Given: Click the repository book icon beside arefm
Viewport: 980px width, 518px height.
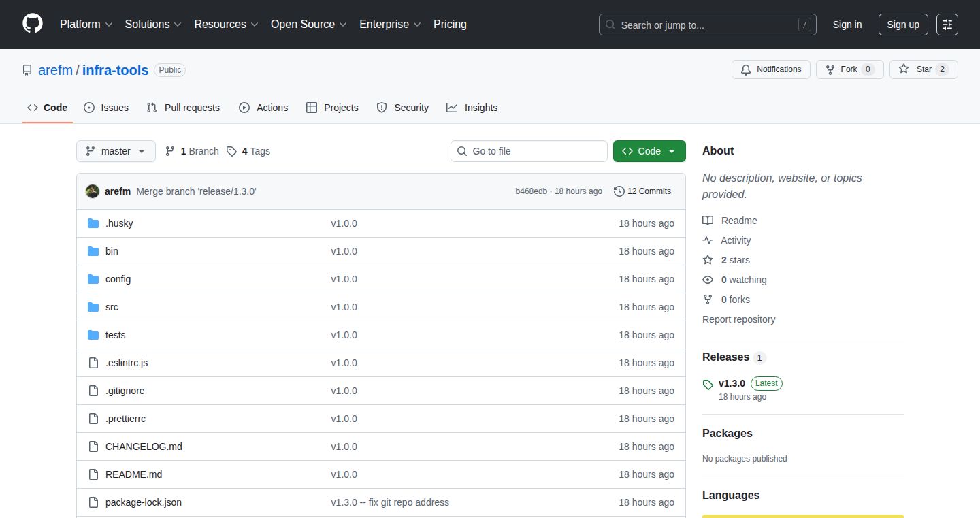Looking at the screenshot, I should pos(27,70).
